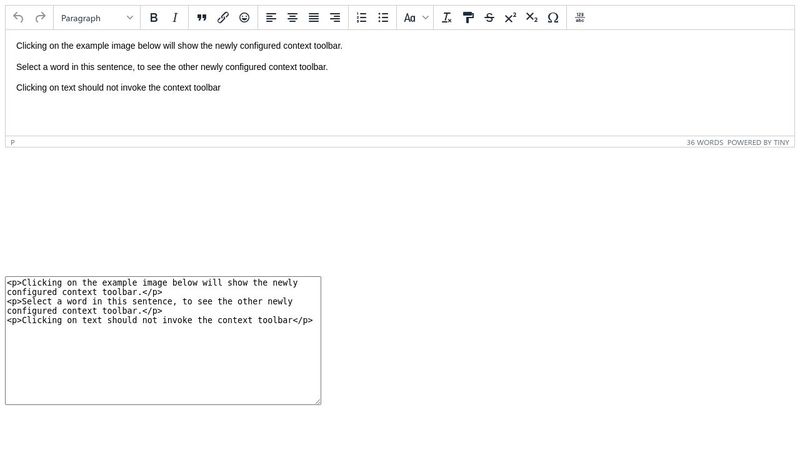Center align the text
Viewport: 800px width, 450px height.
click(293, 18)
